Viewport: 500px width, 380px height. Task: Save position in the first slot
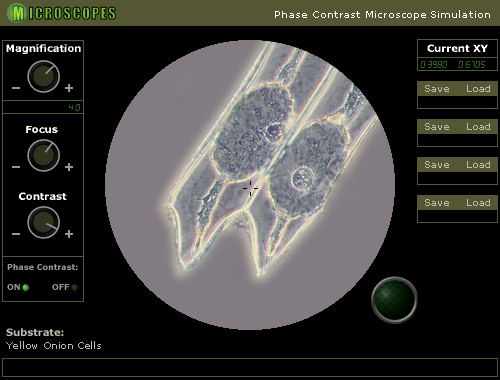point(437,89)
